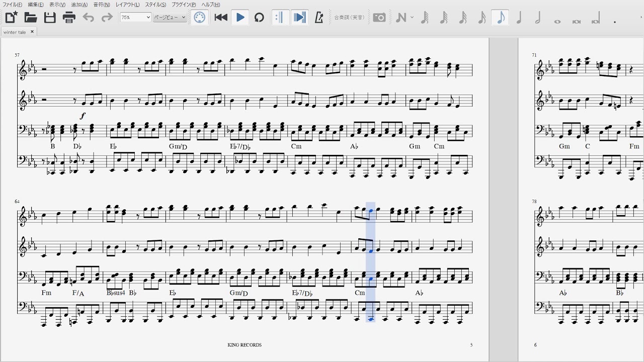Expand the note input mode arrow
Screen dimensions: 644x362
[412, 18]
